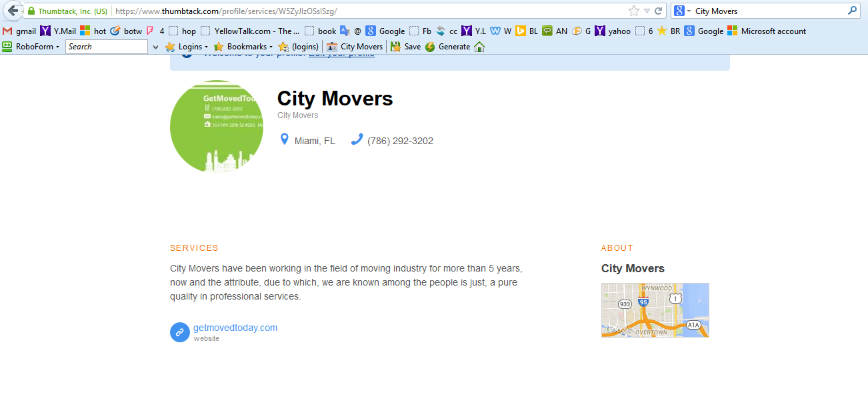
Task: Follow the 'Edit your profile' link
Action: (341, 55)
